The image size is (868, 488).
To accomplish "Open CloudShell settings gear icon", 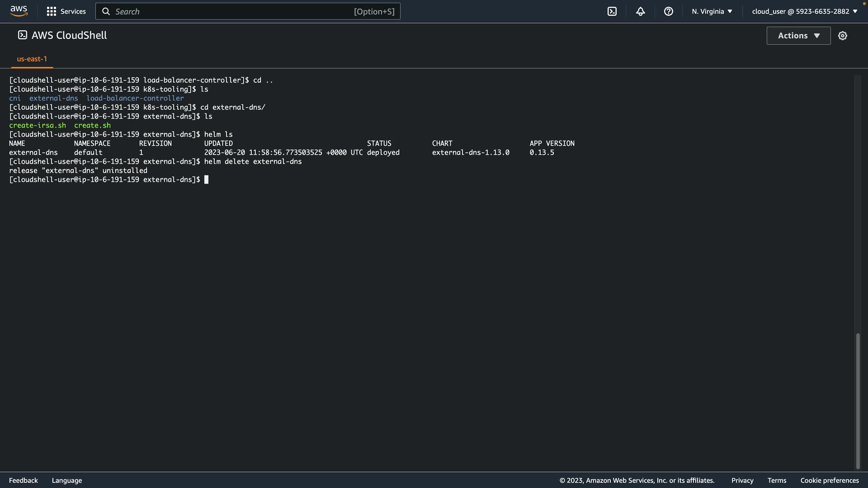I will 842,36.
